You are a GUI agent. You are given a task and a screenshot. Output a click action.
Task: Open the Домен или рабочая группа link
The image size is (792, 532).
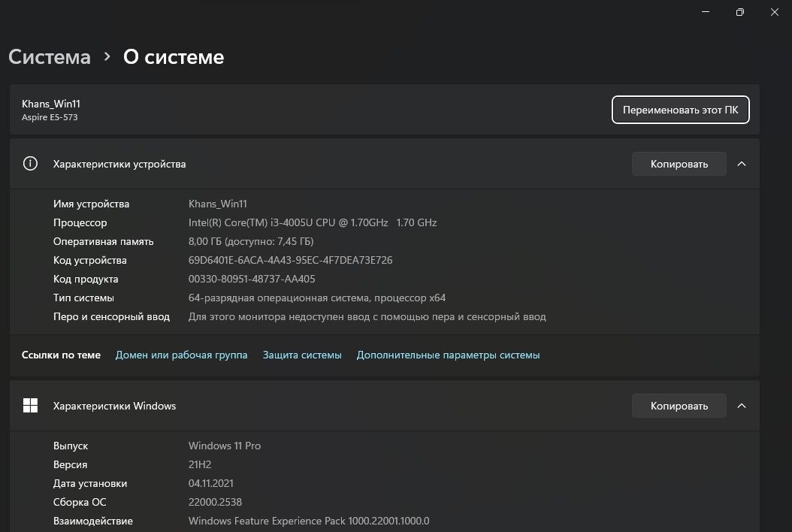(x=181, y=355)
